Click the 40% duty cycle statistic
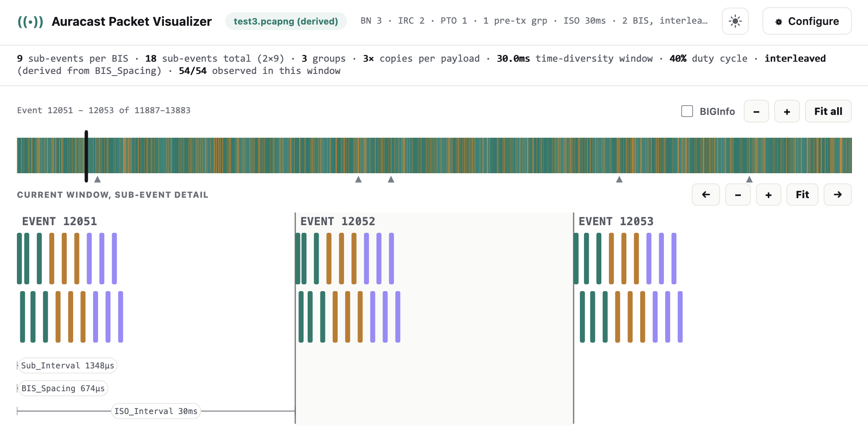 pos(708,58)
